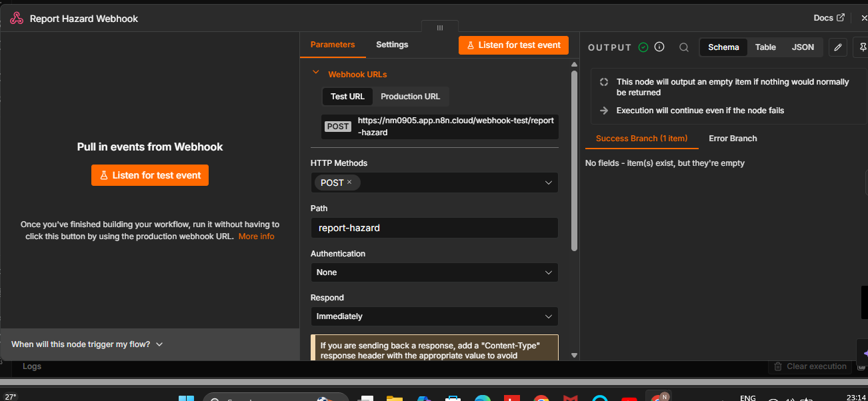Open the More info link
The height and width of the screenshot is (401, 868).
coord(257,236)
